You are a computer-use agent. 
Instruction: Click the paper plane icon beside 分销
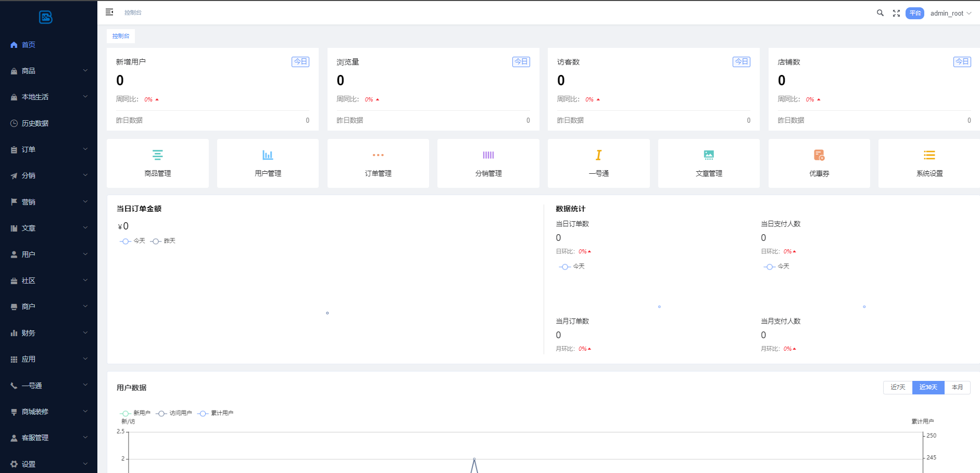(14, 176)
